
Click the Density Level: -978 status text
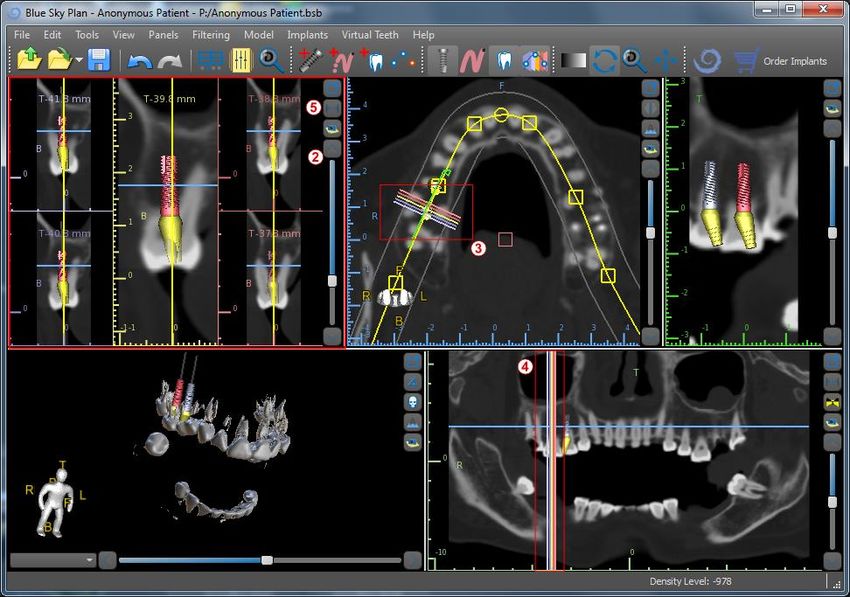(690, 581)
